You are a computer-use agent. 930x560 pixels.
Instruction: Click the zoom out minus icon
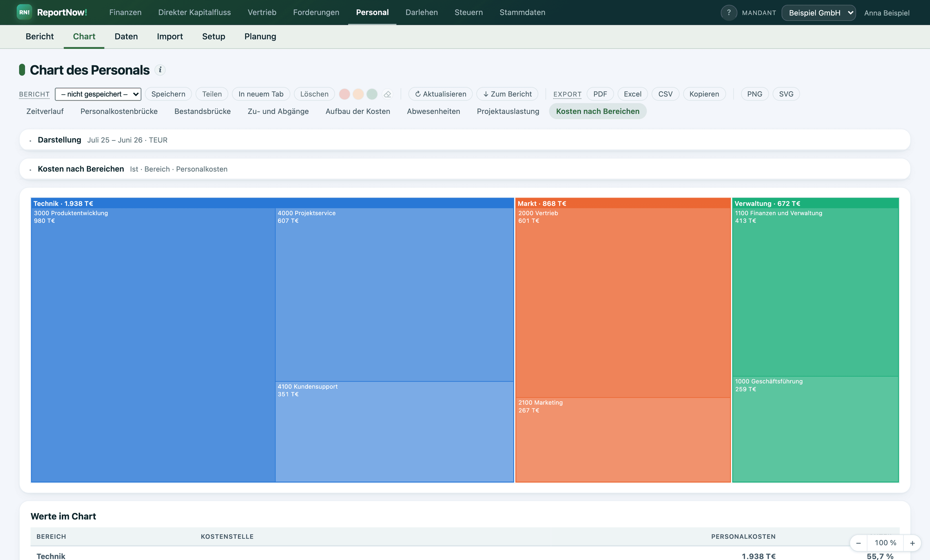tap(858, 543)
